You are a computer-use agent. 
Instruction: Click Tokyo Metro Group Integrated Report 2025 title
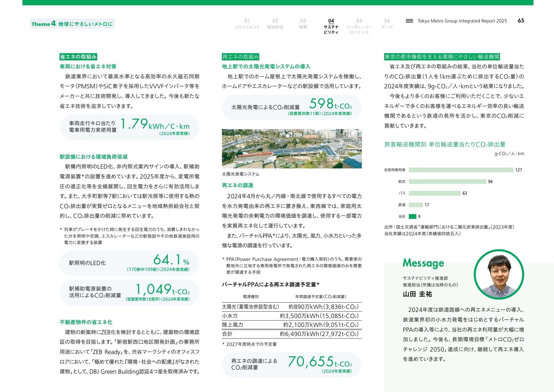click(462, 21)
